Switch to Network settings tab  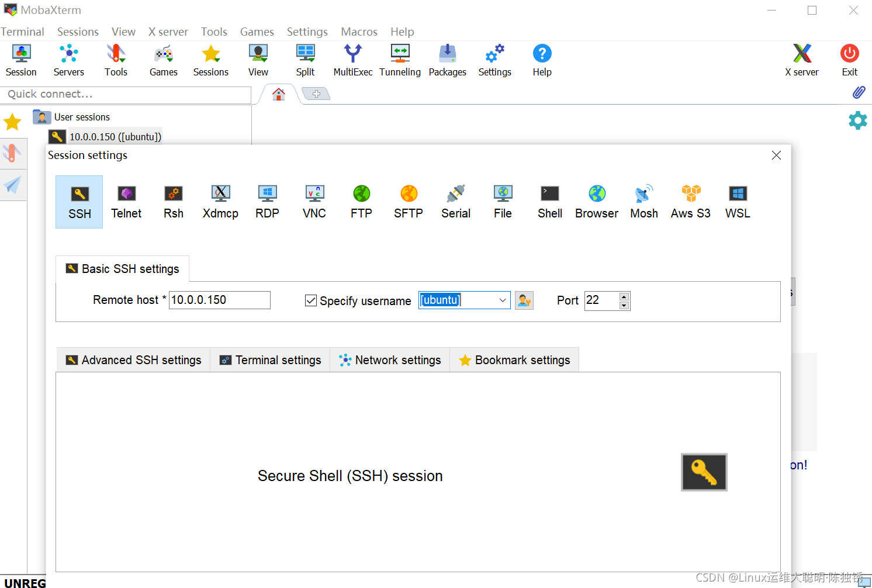(390, 360)
